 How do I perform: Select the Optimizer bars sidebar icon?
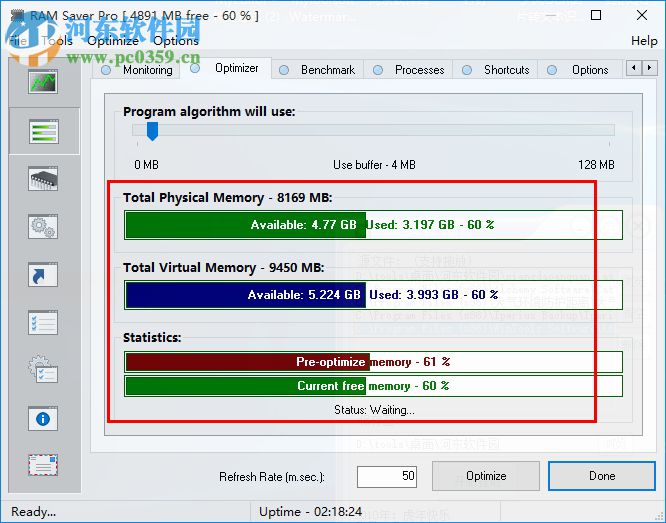coord(43,131)
